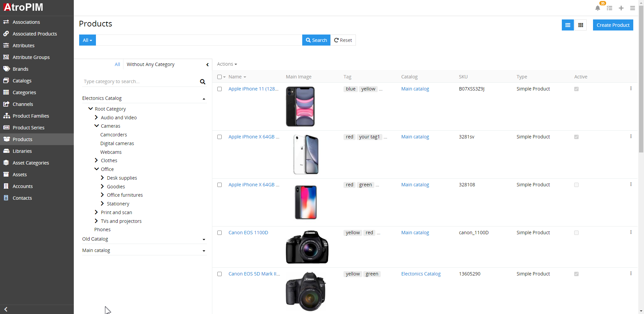Expand the Main catalog section
644x314 pixels.
coord(204,251)
